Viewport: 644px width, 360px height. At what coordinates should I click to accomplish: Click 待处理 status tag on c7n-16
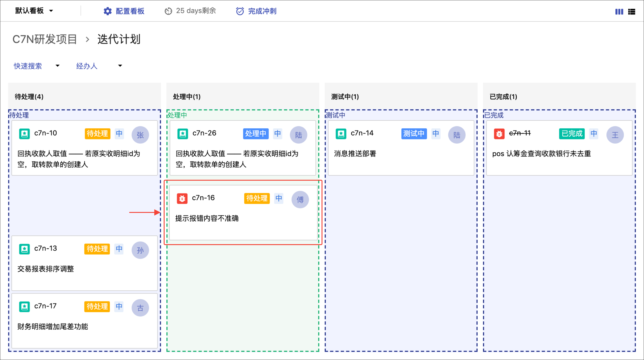coord(257,198)
